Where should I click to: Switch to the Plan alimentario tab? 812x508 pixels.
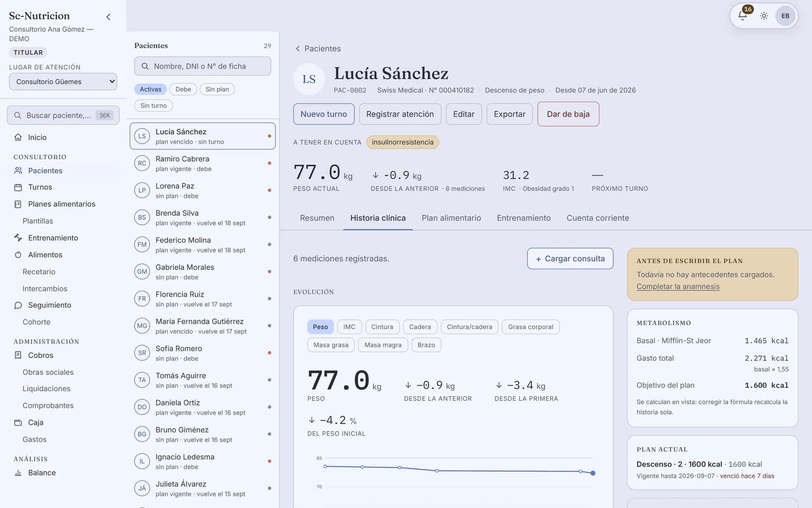451,218
